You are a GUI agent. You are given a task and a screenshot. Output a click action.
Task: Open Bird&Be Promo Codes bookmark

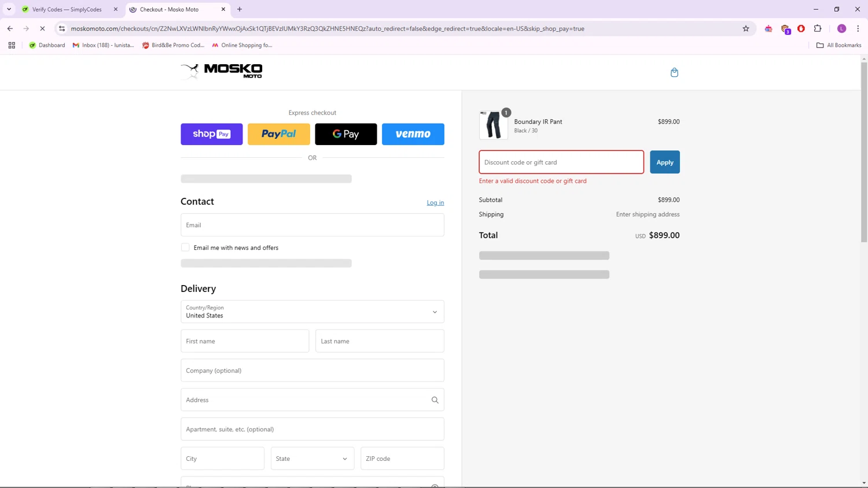173,45
